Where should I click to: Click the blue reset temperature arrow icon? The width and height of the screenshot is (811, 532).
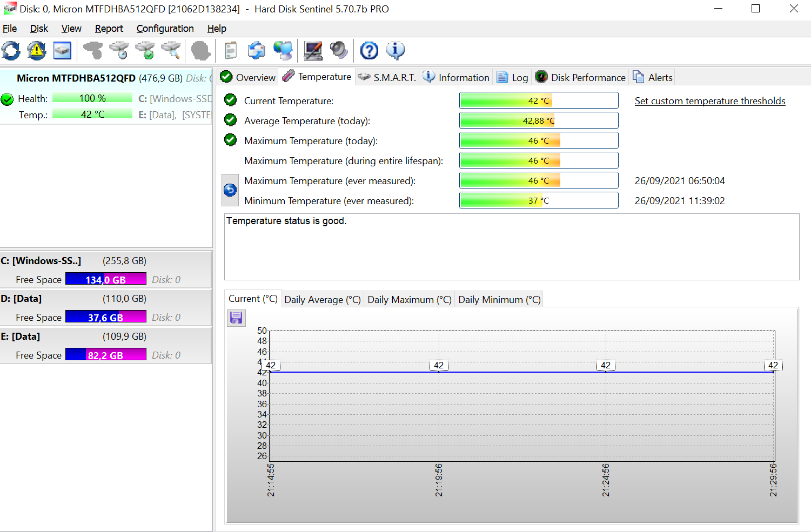[230, 190]
